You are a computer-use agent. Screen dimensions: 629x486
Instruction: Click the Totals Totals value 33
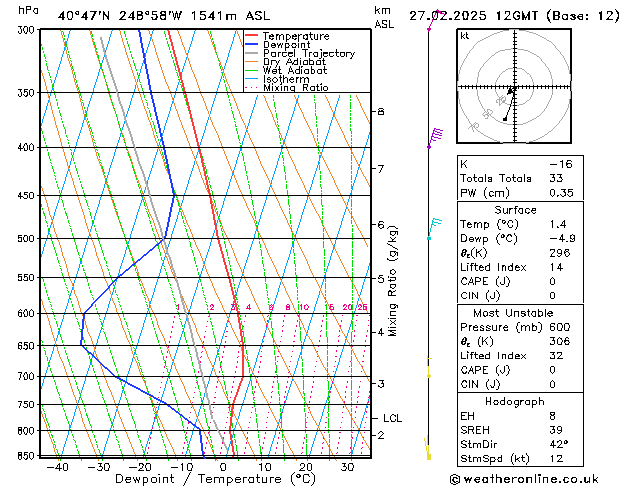pyautogui.click(x=556, y=178)
